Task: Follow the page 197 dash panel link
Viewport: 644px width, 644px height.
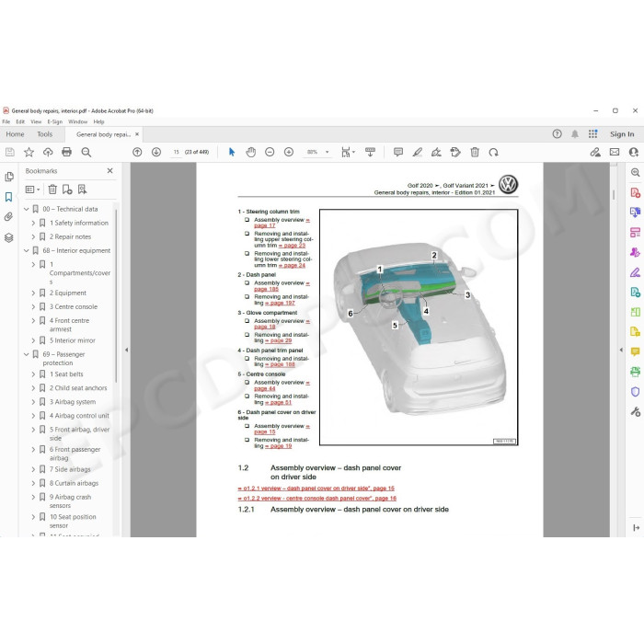Action: (280, 303)
